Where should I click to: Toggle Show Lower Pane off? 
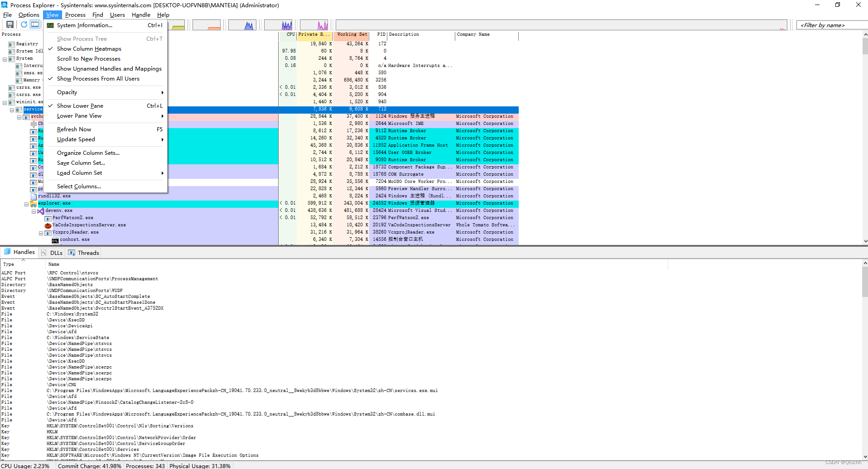click(x=81, y=105)
